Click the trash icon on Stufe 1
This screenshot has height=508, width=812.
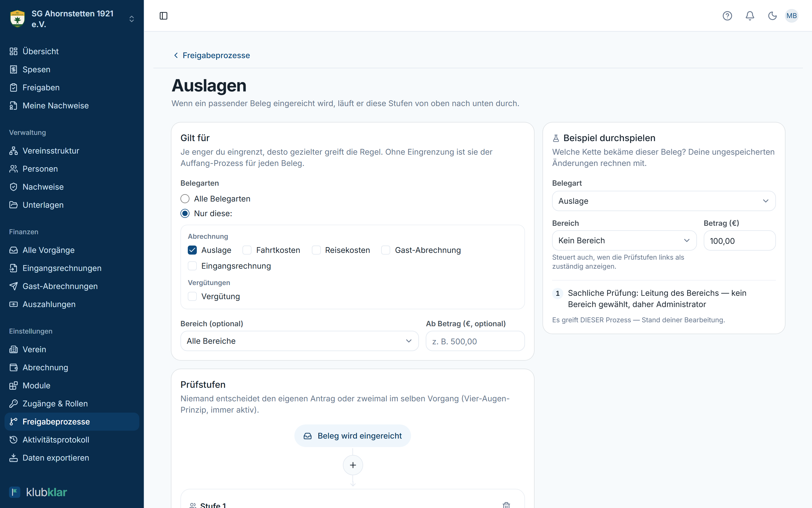coord(506,505)
